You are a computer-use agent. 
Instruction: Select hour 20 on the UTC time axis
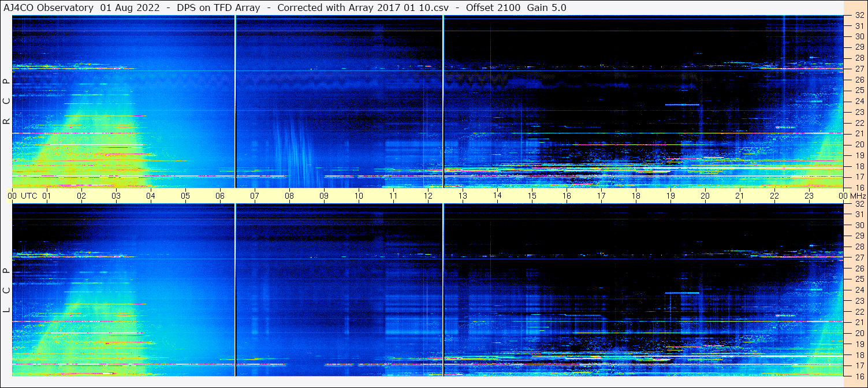click(x=705, y=196)
